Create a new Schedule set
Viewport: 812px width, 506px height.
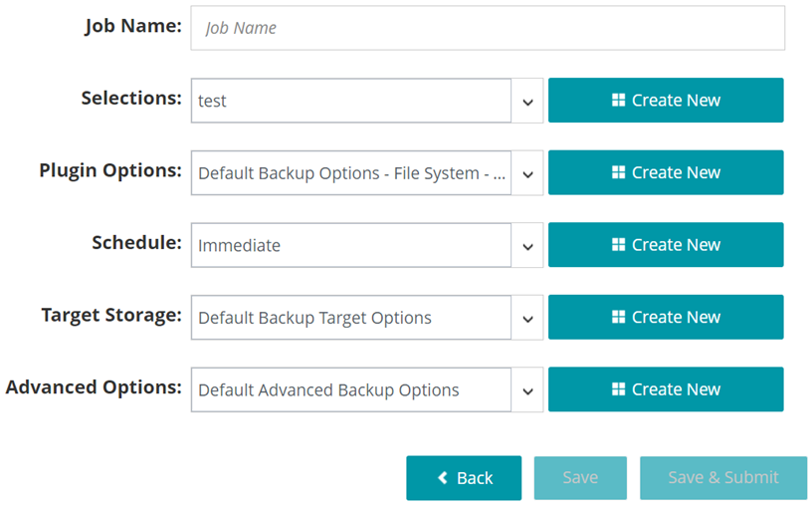pyautogui.click(x=666, y=245)
